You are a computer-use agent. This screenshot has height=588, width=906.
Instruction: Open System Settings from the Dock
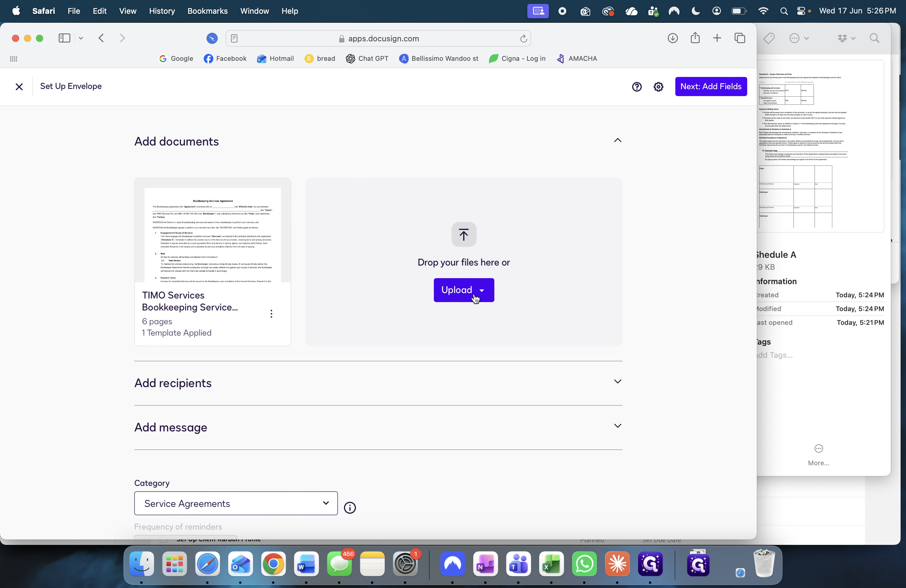point(405,564)
